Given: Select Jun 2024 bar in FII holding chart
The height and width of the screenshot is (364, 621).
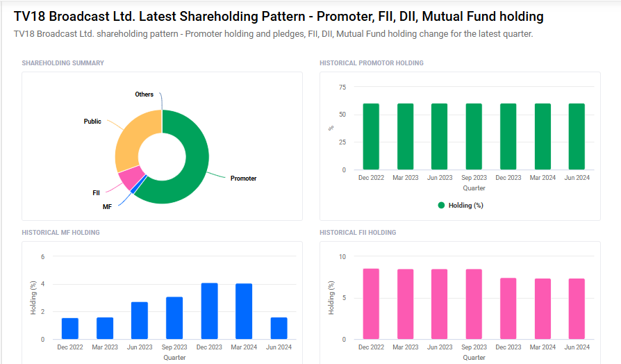Looking at the screenshot, I should coord(577,309).
